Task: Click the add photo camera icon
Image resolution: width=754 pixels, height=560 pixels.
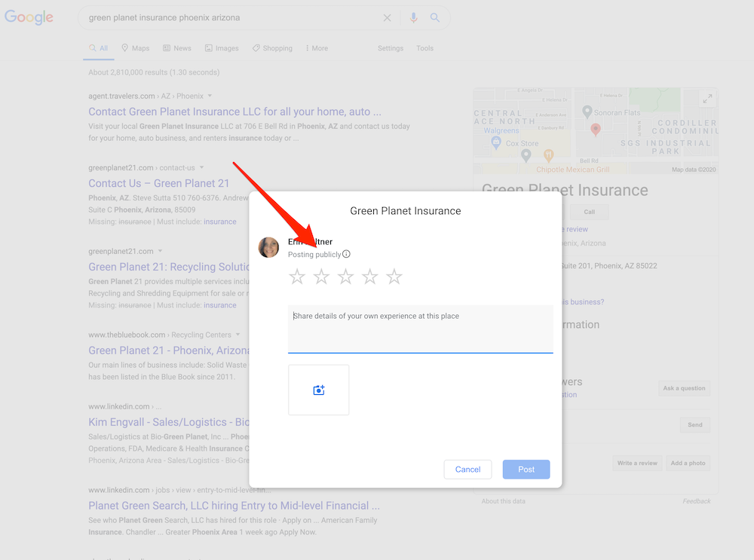Action: tap(319, 390)
